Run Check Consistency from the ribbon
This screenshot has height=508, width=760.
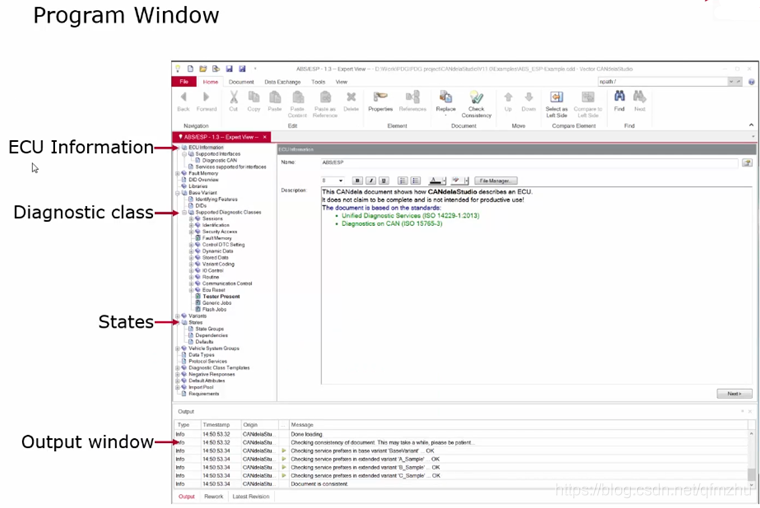[476, 104]
